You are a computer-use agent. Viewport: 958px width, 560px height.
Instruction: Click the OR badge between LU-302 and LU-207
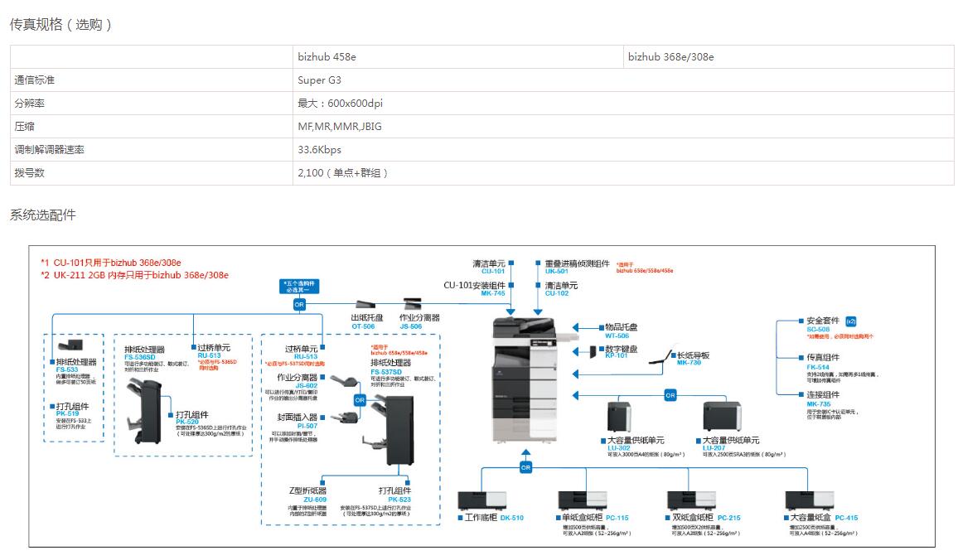(670, 395)
